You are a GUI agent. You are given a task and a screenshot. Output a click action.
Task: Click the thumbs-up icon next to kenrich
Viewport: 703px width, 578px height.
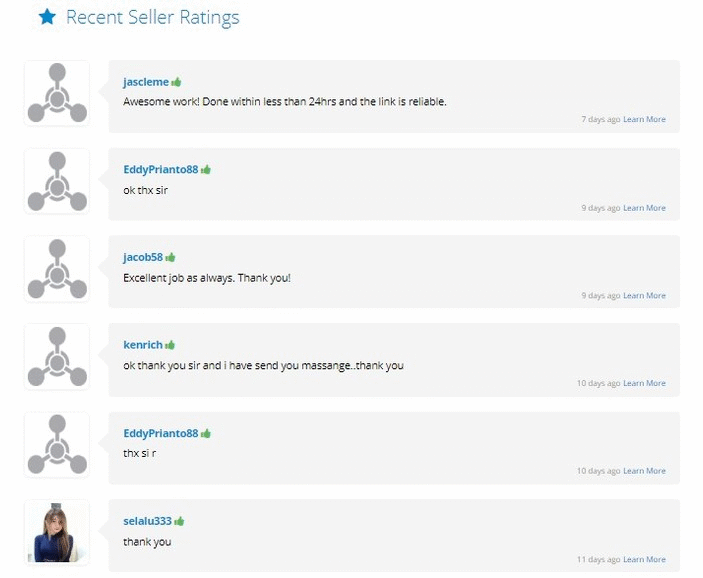[x=170, y=345]
